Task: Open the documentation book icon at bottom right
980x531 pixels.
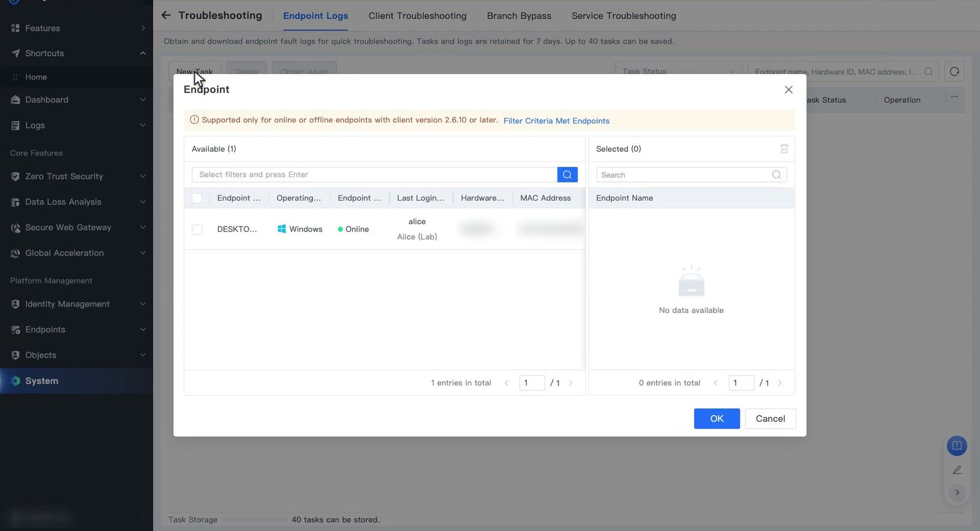Action: (x=957, y=446)
